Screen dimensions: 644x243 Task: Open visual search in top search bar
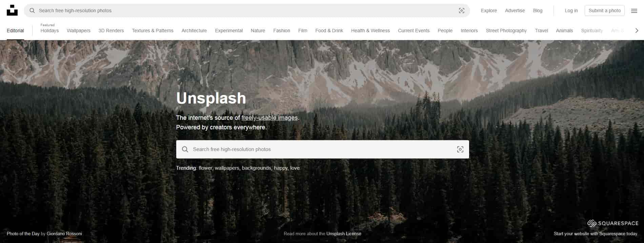click(461, 11)
